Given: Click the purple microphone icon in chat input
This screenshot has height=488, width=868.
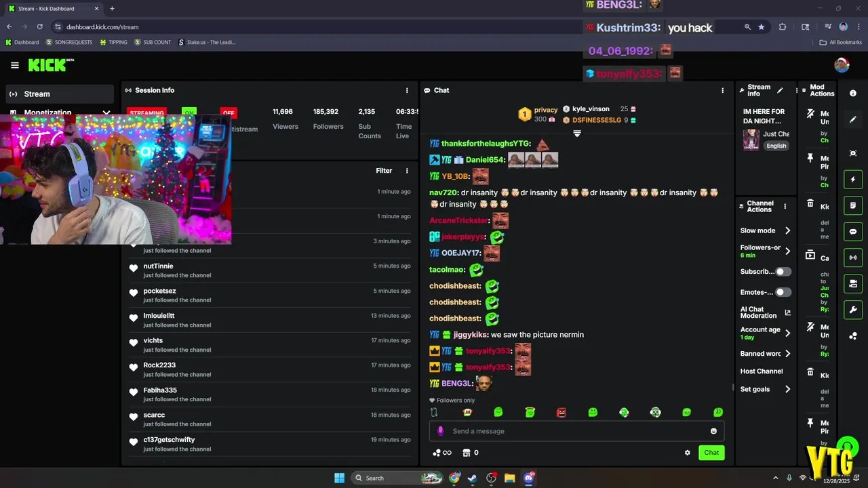Looking at the screenshot, I should click(441, 431).
